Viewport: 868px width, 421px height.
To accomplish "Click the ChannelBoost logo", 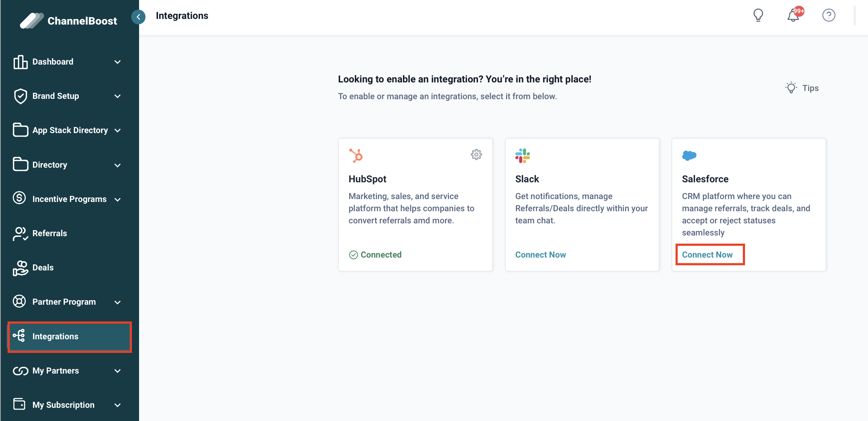I will tap(68, 21).
